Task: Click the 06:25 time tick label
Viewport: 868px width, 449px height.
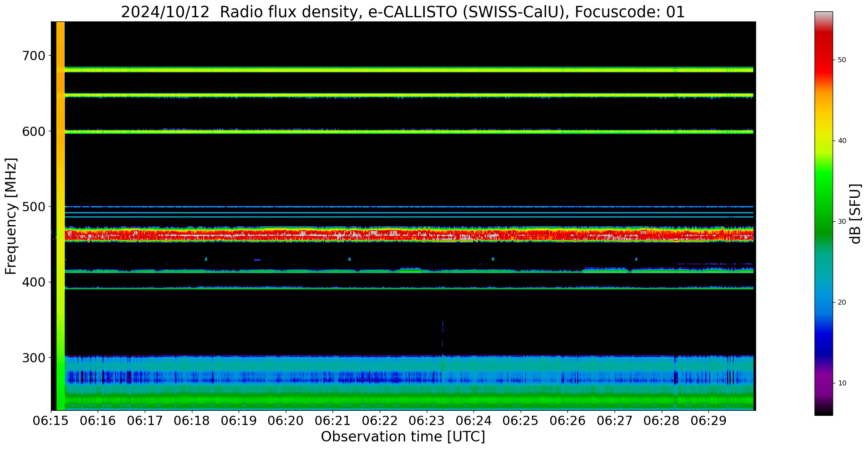Action: click(x=521, y=420)
